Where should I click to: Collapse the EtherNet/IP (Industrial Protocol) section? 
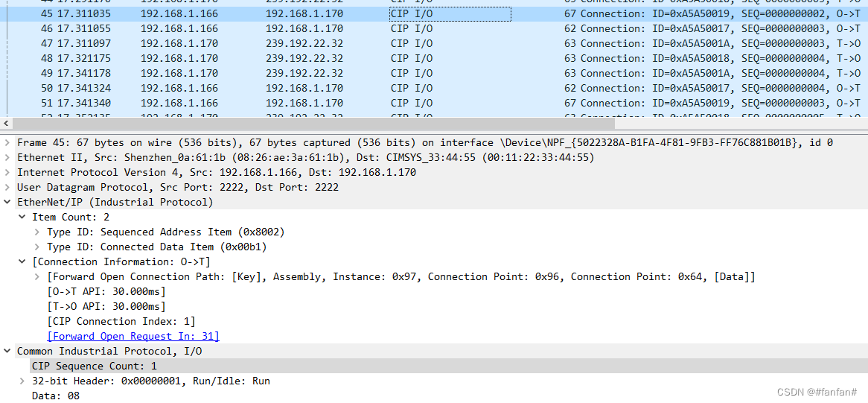click(x=7, y=203)
